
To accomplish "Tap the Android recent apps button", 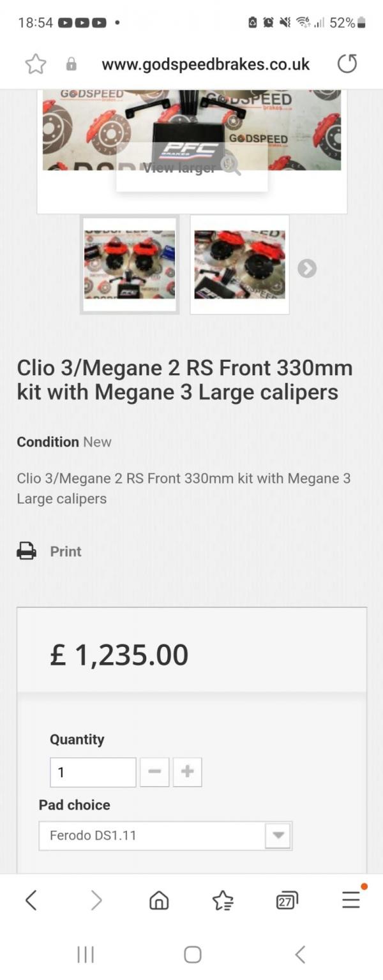I will pos(85,954).
